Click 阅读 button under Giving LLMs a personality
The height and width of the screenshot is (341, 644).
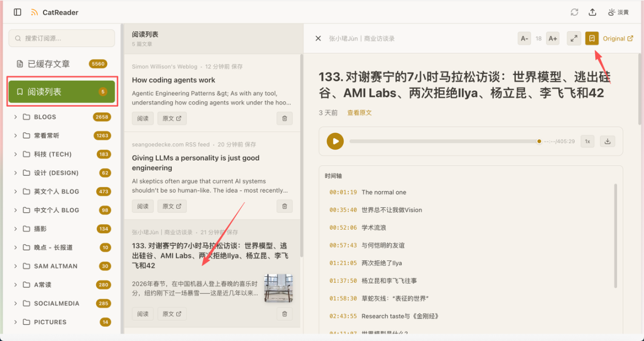click(x=143, y=206)
